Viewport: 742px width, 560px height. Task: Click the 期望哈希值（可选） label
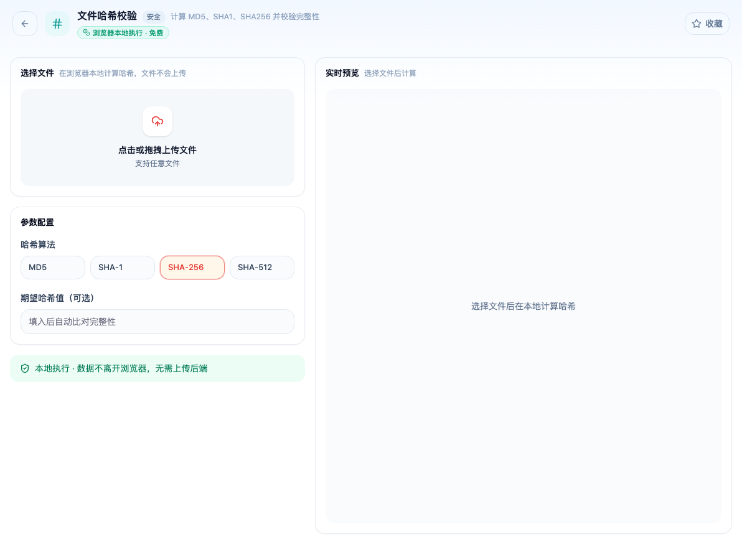click(x=60, y=299)
